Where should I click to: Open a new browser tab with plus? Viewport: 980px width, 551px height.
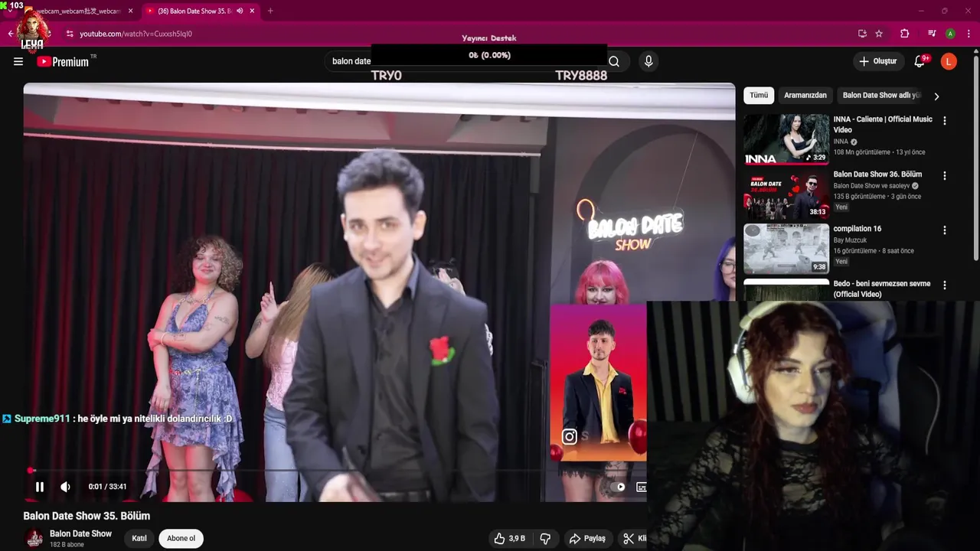(x=270, y=11)
